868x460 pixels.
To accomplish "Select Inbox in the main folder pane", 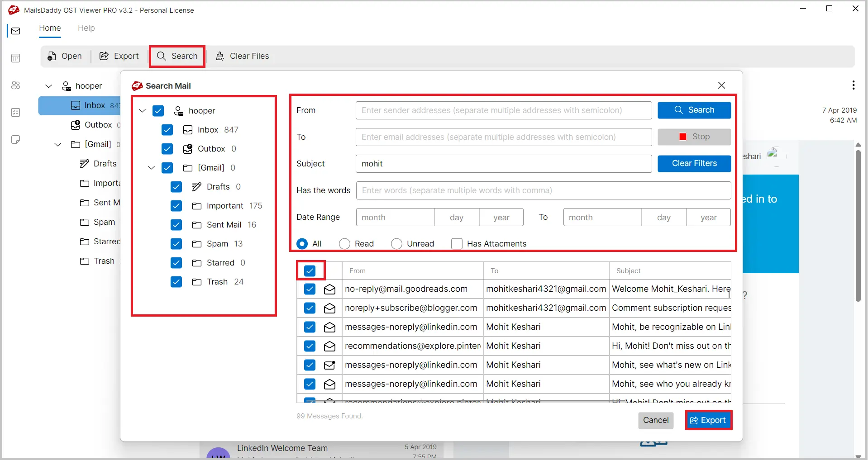I will pyautogui.click(x=79, y=105).
